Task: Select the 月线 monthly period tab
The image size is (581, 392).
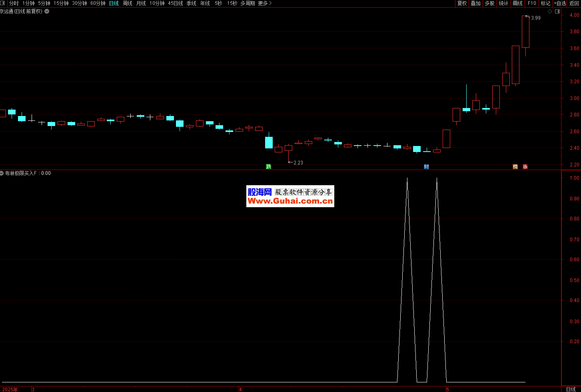Action: (141, 3)
